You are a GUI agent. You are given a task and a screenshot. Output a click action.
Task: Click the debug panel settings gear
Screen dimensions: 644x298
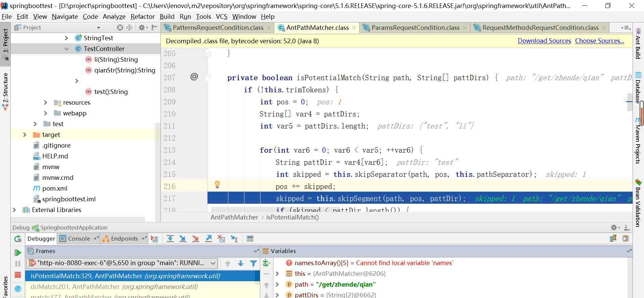614,228
